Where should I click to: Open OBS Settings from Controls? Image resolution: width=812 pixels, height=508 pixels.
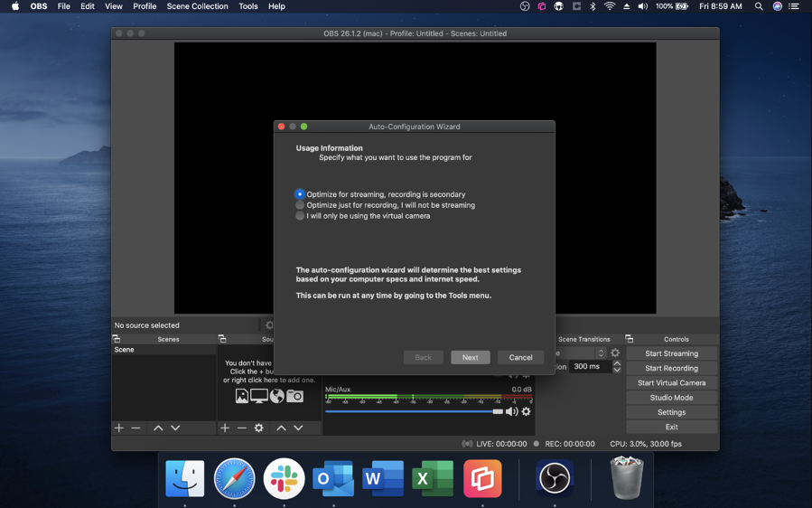pyautogui.click(x=671, y=412)
